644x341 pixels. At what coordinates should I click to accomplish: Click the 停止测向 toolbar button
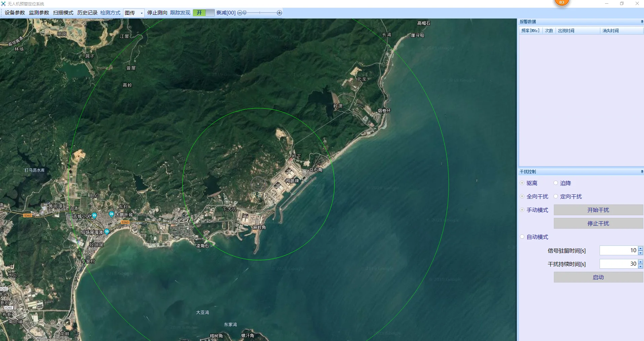157,13
